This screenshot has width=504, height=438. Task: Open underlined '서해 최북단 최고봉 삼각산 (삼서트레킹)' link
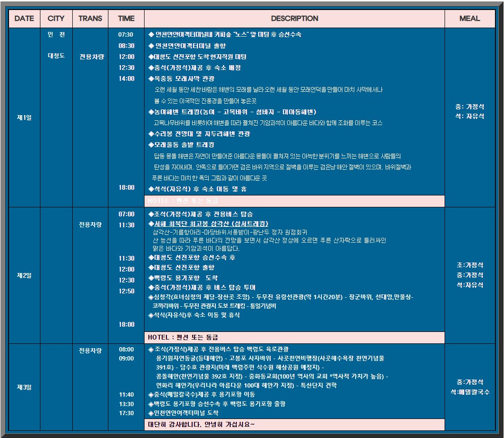click(211, 224)
